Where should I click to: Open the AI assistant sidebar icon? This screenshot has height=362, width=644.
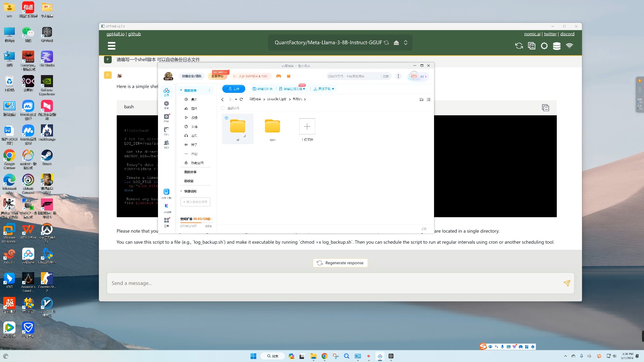click(x=166, y=131)
